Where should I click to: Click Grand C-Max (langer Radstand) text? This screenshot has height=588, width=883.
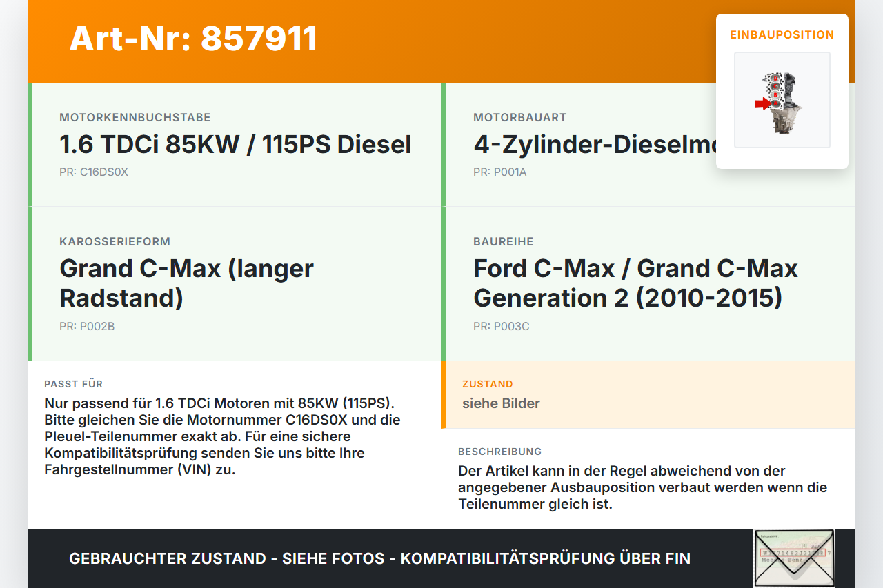point(187,283)
